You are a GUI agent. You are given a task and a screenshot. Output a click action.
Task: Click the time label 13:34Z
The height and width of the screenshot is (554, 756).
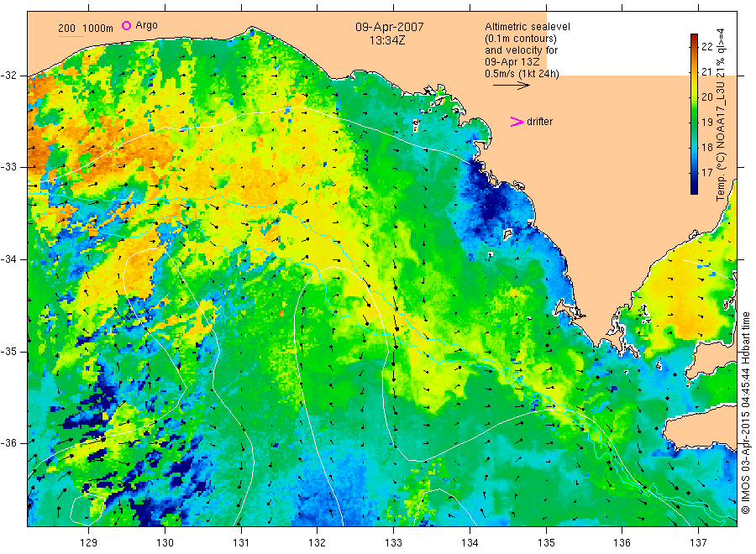(x=387, y=40)
